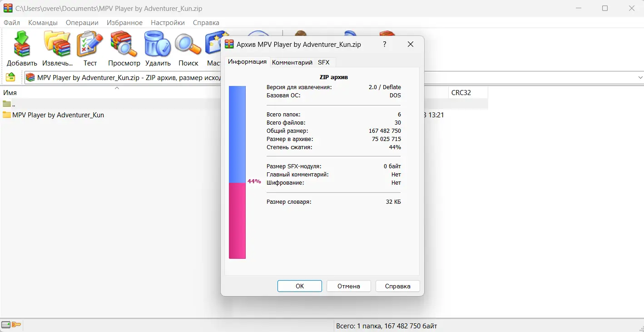This screenshot has height=332, width=644.
Task: Switch to the Комментарий tab
Action: pos(292,62)
